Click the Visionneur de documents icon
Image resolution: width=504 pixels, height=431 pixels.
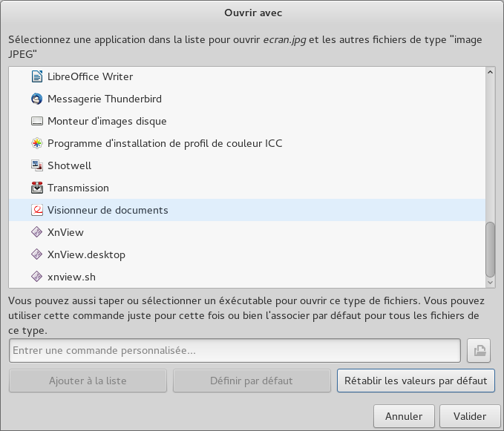(x=37, y=210)
